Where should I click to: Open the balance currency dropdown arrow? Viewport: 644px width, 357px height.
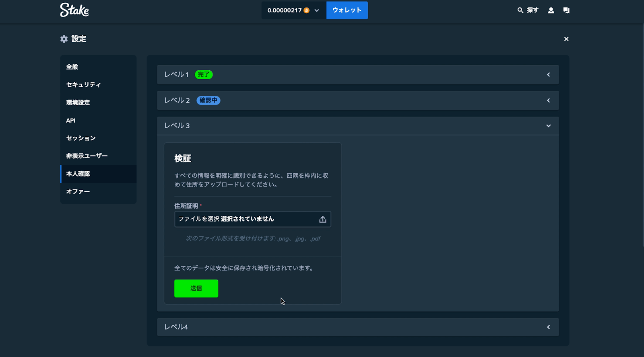(x=317, y=10)
